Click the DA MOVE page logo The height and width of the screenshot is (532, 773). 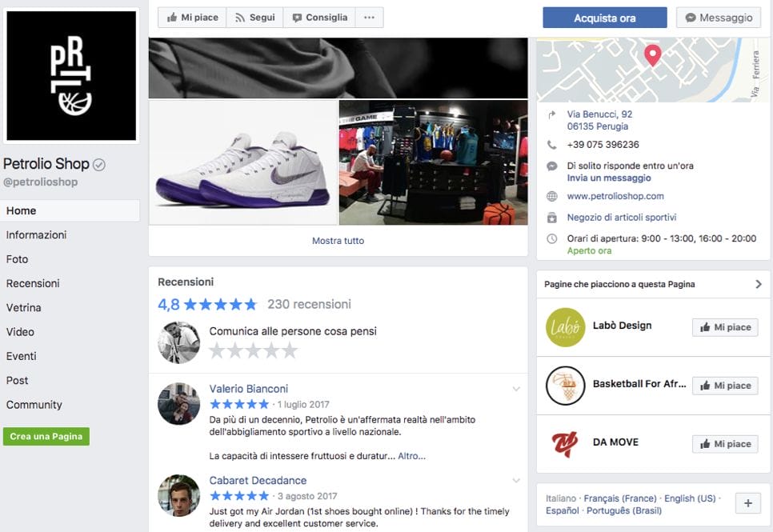[x=565, y=444]
